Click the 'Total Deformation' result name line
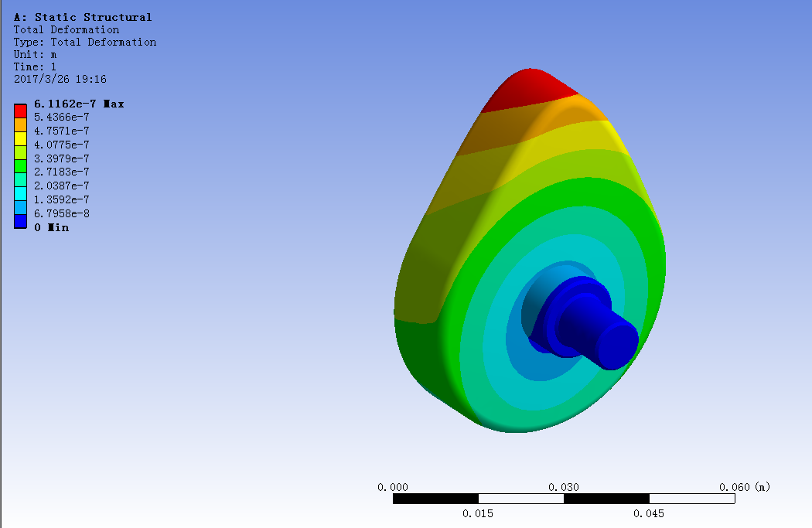The height and width of the screenshot is (528, 812). 67,29
